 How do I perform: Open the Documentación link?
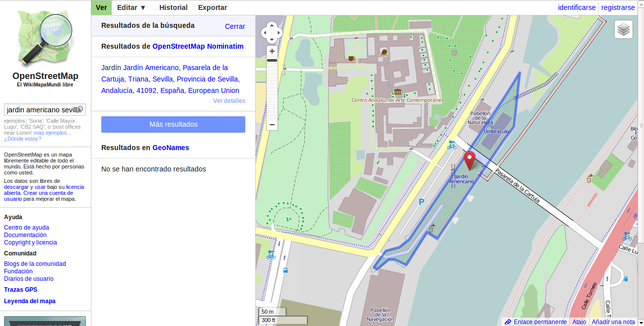(x=25, y=235)
